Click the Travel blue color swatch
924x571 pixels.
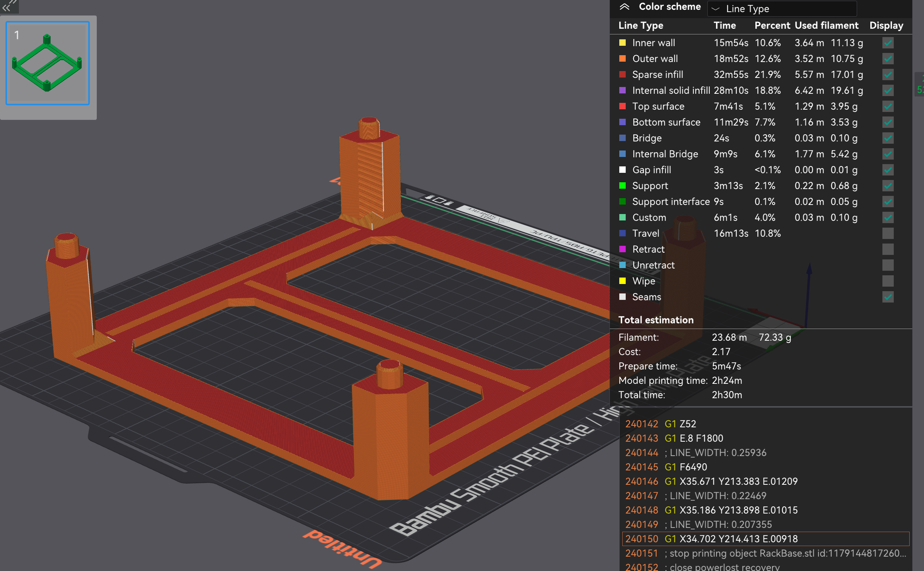[x=622, y=233]
